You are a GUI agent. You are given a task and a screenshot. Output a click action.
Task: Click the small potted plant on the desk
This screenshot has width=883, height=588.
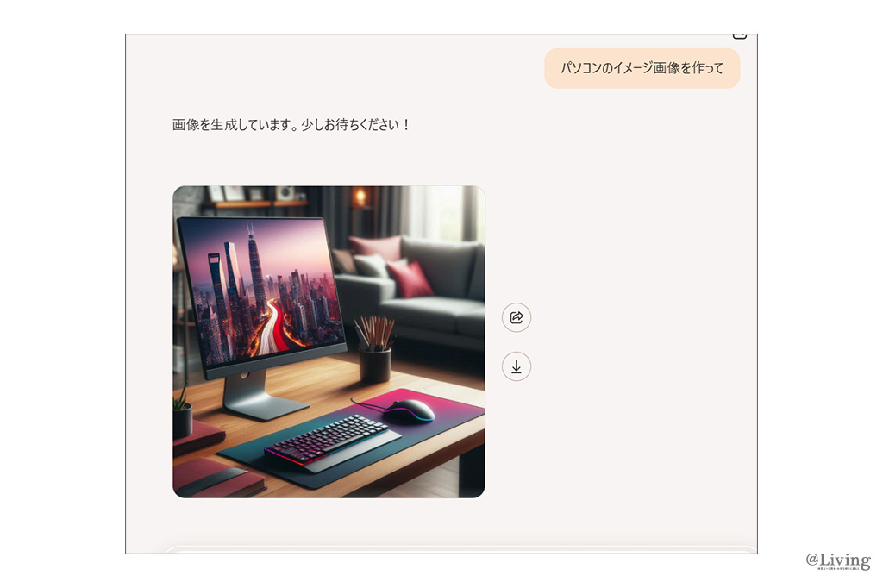[x=182, y=416]
